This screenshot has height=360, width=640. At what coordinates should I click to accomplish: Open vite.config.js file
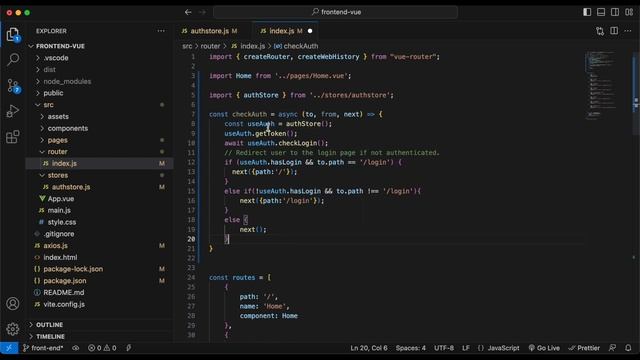pos(64,304)
